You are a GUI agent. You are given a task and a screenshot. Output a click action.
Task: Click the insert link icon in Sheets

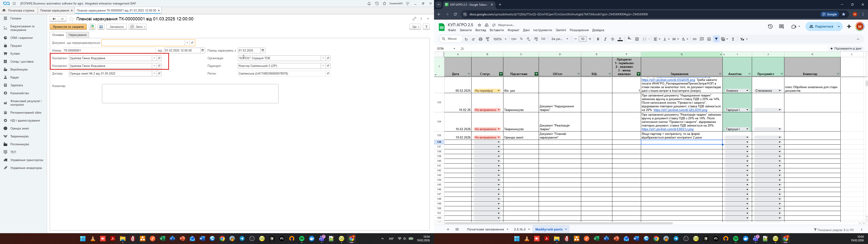(x=694, y=39)
